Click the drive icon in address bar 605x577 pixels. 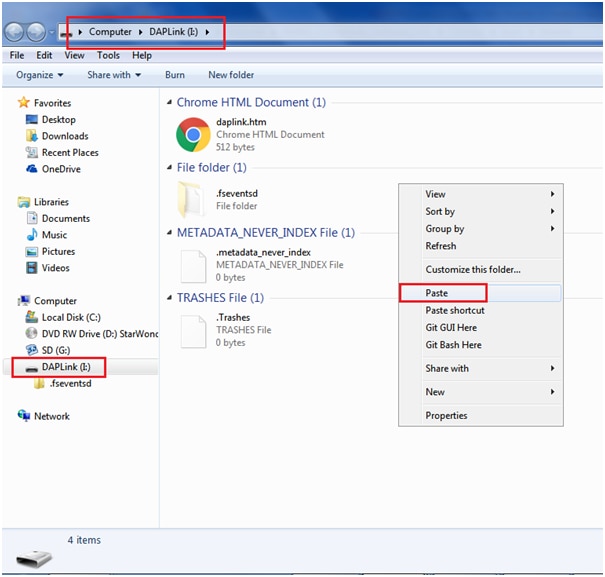pos(66,33)
